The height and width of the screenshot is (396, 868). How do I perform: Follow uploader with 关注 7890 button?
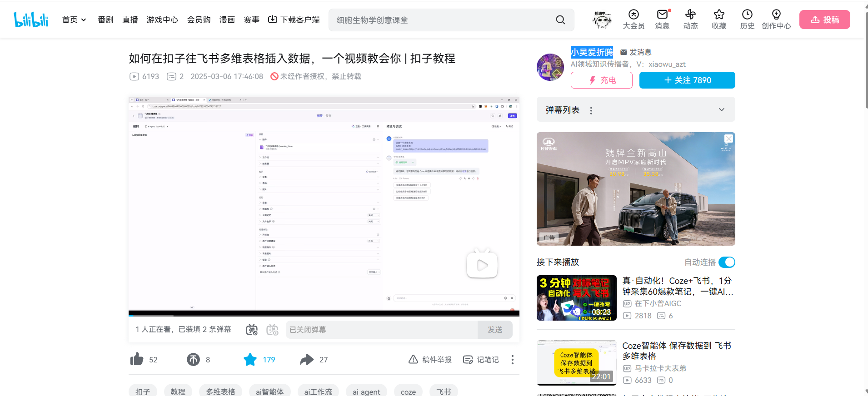tap(687, 80)
